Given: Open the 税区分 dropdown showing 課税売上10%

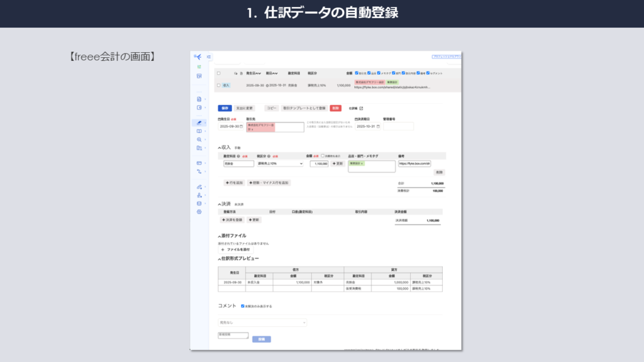Looking at the screenshot, I should point(280,163).
